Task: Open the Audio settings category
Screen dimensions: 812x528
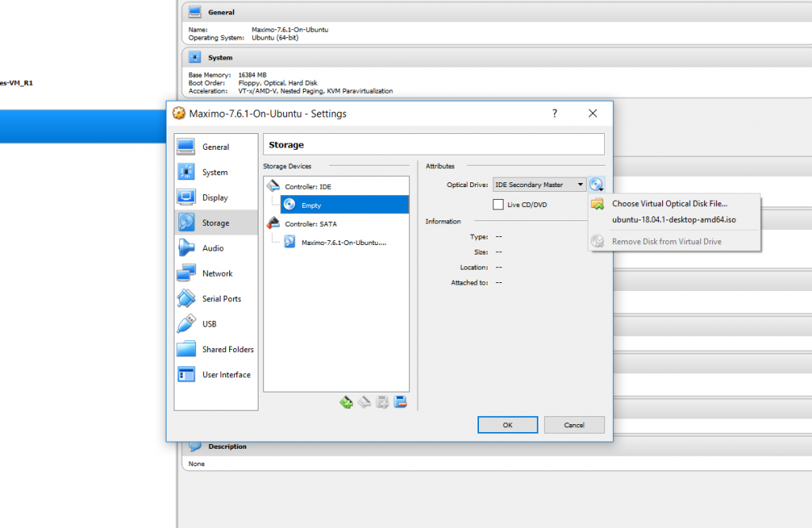Action: [216, 248]
